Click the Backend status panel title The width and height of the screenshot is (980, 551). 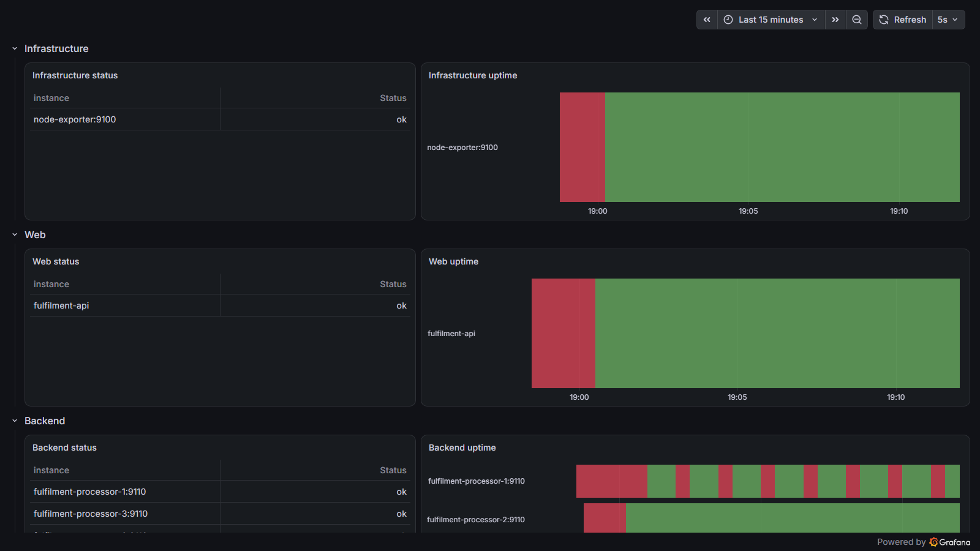(x=64, y=448)
